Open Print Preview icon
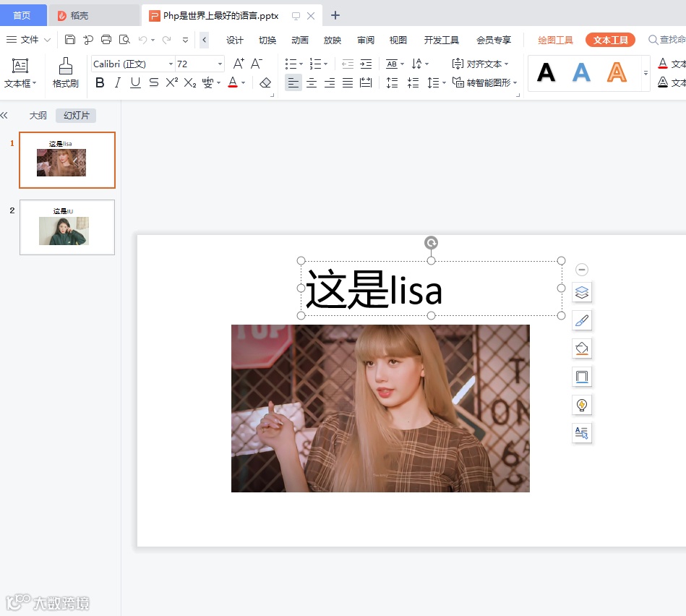The image size is (686, 616). tap(124, 40)
